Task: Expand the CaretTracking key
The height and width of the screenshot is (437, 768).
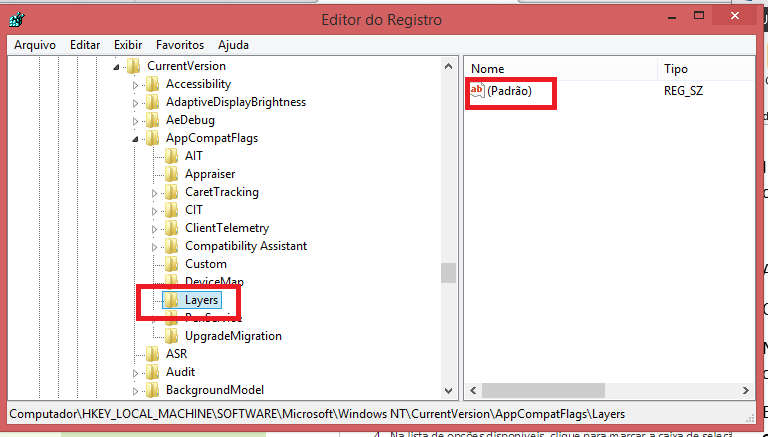Action: pos(154,193)
